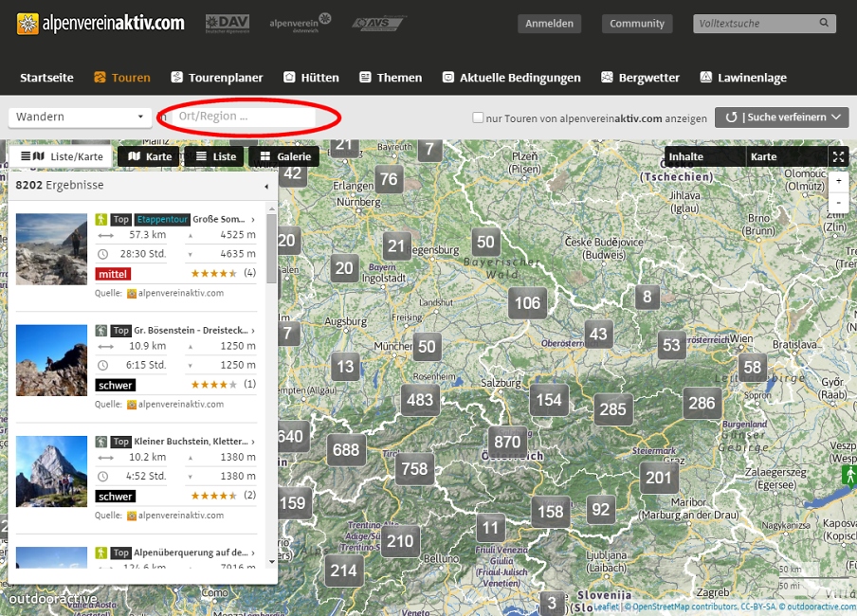Image resolution: width=857 pixels, height=616 pixels.
Task: Open map cluster marker 286
Action: point(702,403)
